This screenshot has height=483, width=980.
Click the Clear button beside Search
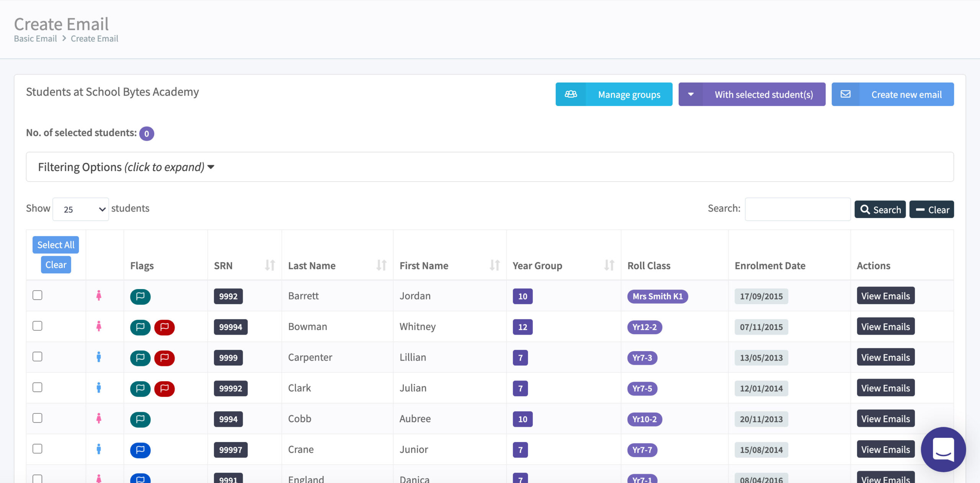click(931, 210)
